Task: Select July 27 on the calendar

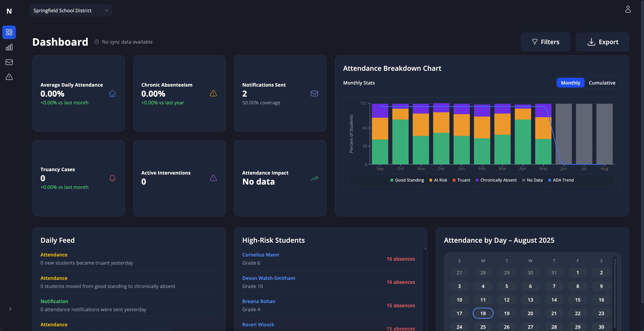Action: [459, 272]
